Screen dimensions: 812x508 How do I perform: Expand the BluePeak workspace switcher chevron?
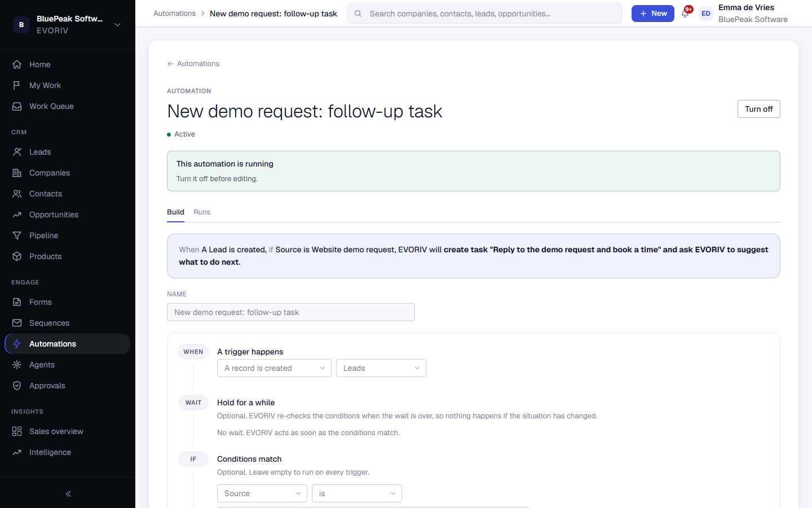(x=117, y=25)
